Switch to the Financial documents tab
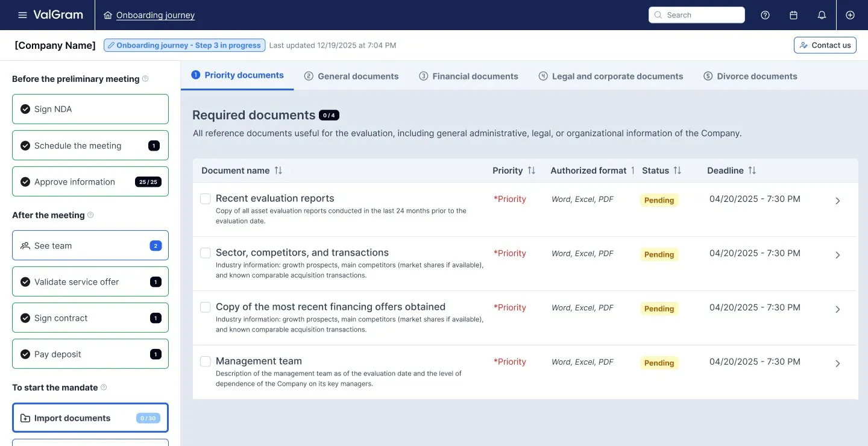Viewport: 868px width, 446px height. pos(469,76)
